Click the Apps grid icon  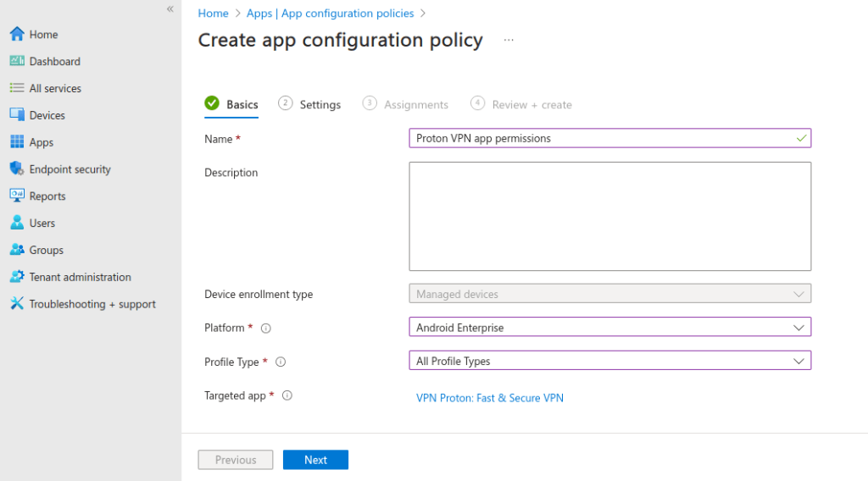coord(17,142)
